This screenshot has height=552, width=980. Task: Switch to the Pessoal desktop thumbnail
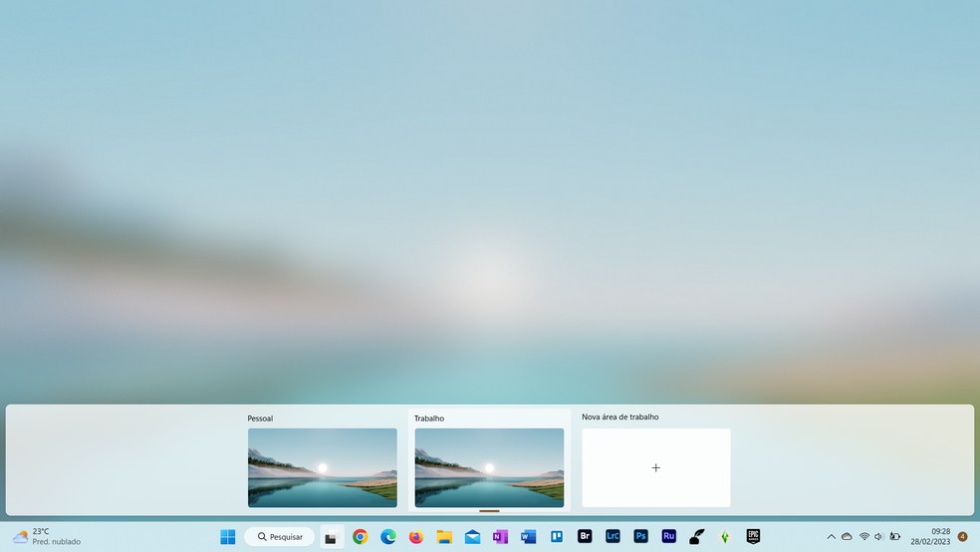click(323, 467)
